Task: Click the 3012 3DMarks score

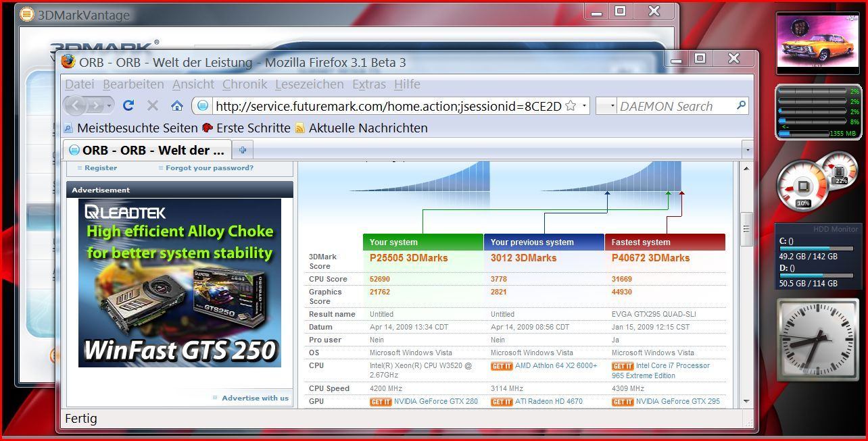Action: click(524, 258)
